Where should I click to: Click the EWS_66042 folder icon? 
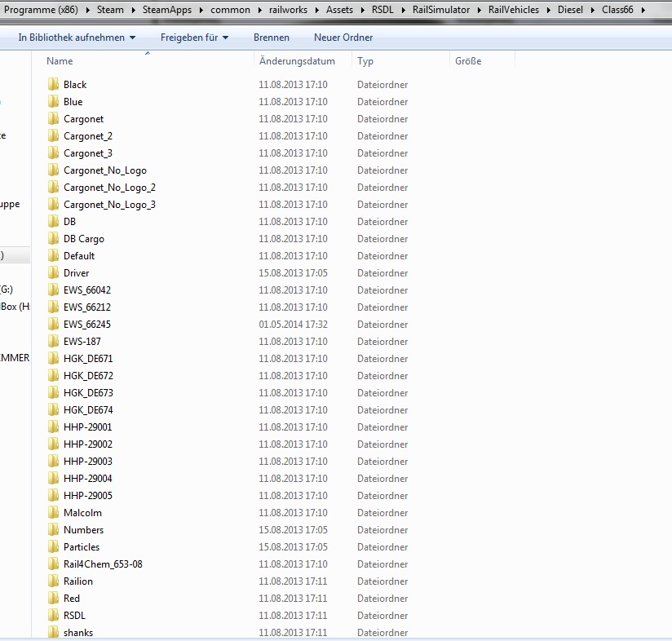53,290
